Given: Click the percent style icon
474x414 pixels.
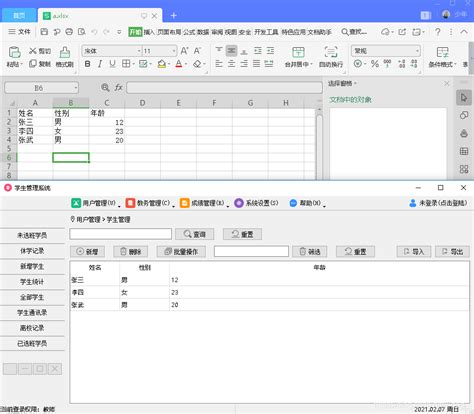Looking at the screenshot, I should [375, 63].
